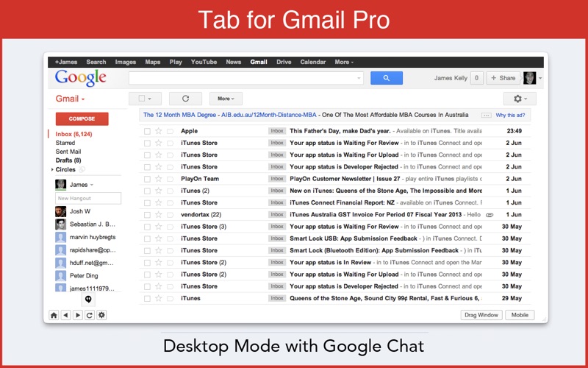This screenshot has width=588, height=368.
Task: Open James Kelly profile picture
Action: pos(529,78)
